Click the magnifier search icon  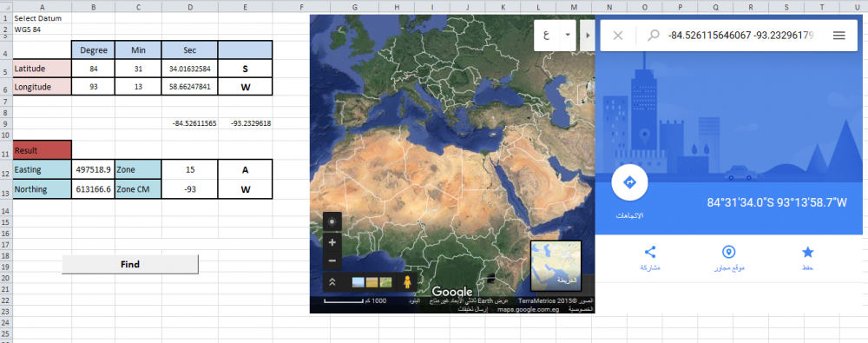(x=654, y=36)
